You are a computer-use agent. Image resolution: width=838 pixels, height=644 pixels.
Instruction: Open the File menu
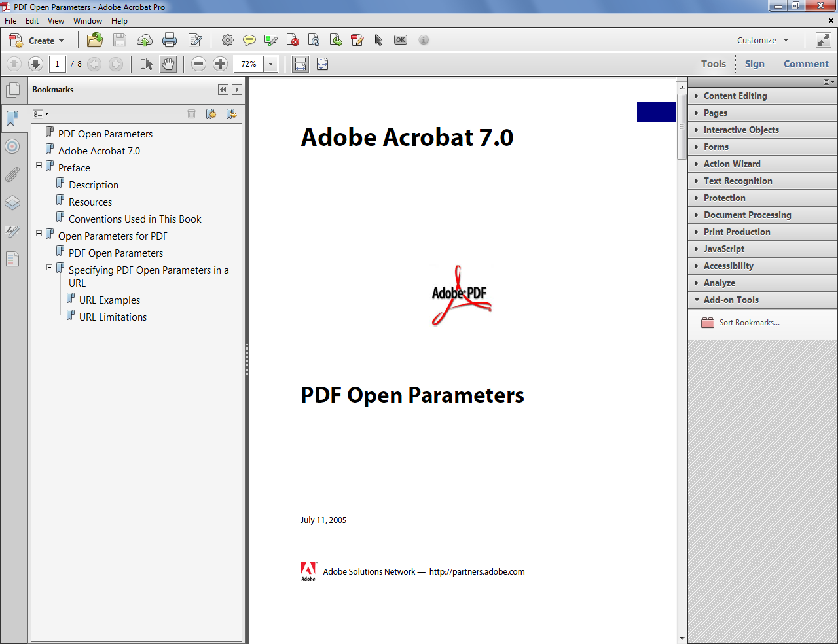(10, 21)
